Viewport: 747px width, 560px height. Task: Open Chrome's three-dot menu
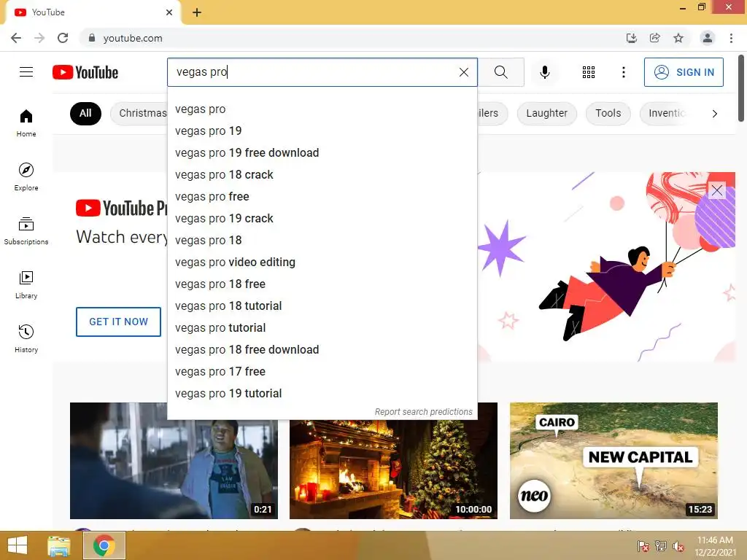point(731,38)
